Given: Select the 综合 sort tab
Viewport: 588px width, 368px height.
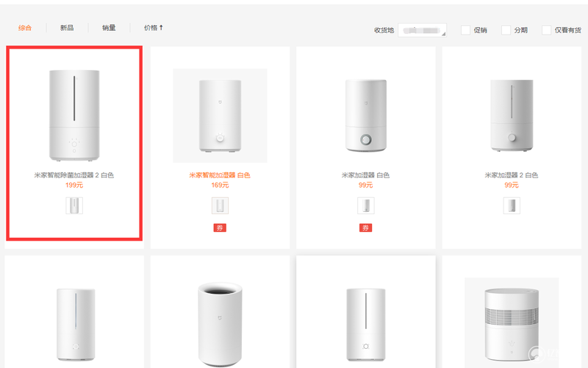Looking at the screenshot, I should point(25,28).
